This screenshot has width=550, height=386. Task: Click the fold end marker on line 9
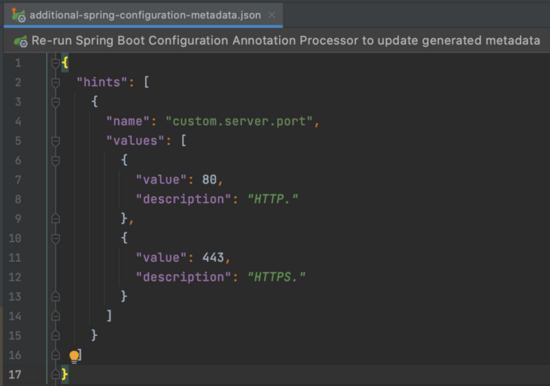tap(55, 219)
